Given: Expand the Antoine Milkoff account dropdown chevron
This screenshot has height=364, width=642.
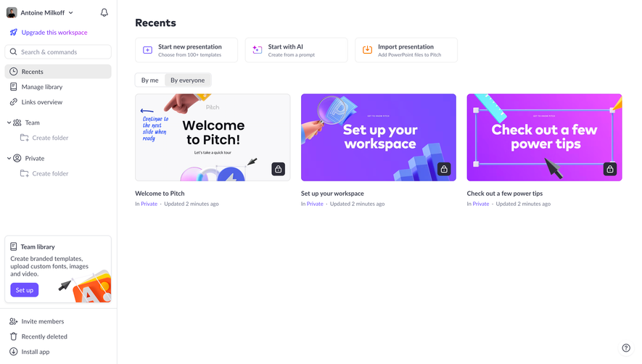Looking at the screenshot, I should click(x=71, y=13).
